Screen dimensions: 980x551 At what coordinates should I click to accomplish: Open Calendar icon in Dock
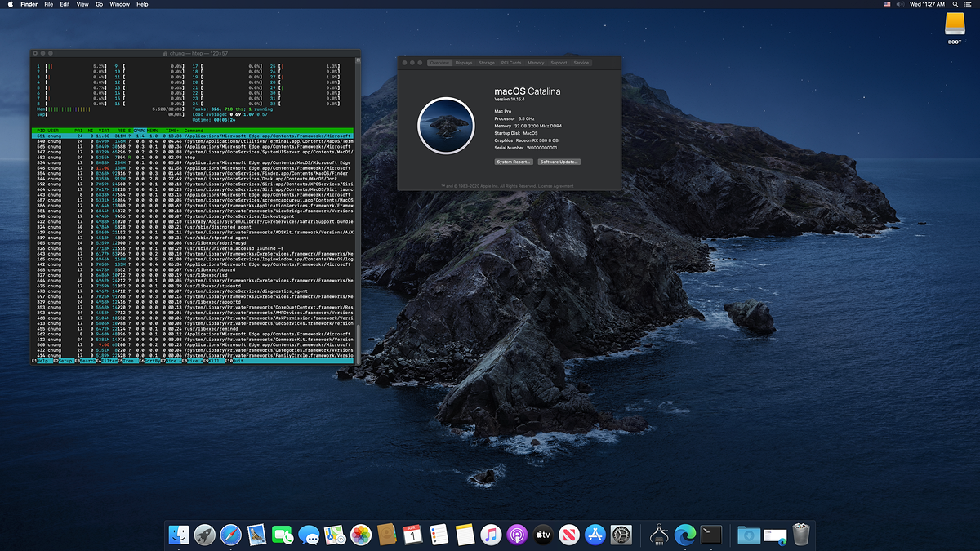pos(412,535)
